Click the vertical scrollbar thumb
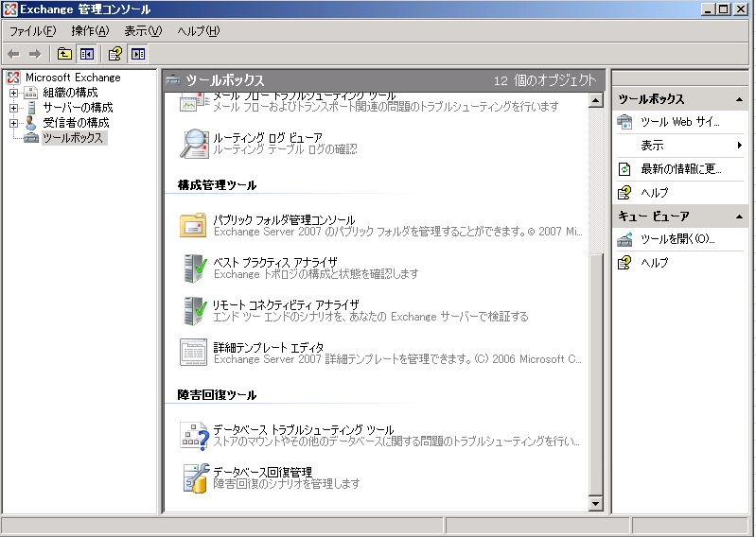Screen dimensions: 756x537 click(596, 374)
